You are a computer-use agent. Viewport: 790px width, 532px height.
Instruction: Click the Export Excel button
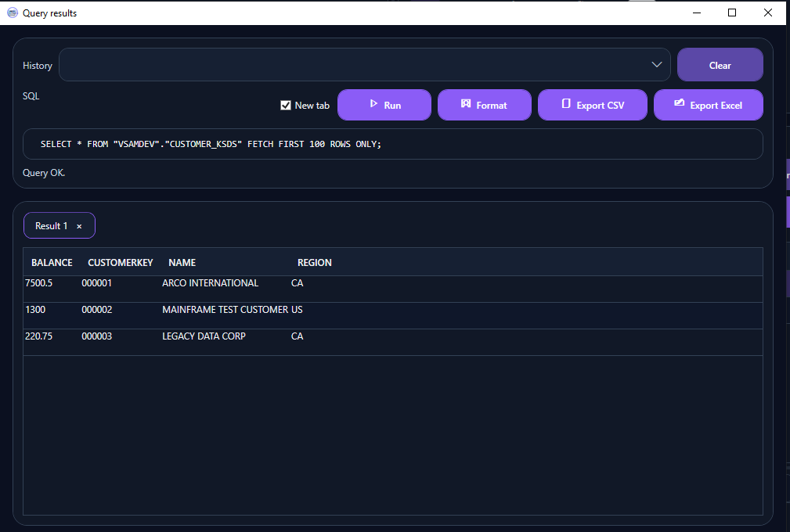(709, 105)
